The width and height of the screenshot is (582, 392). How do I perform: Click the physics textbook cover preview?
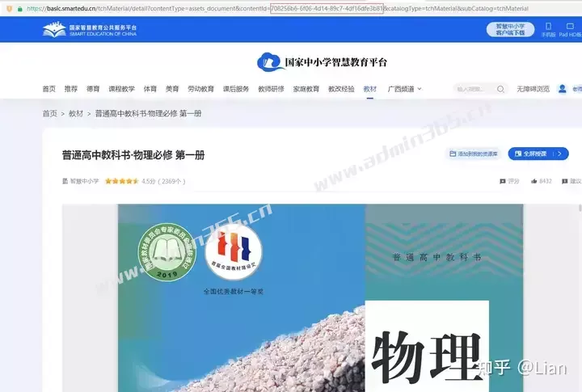click(x=320, y=298)
